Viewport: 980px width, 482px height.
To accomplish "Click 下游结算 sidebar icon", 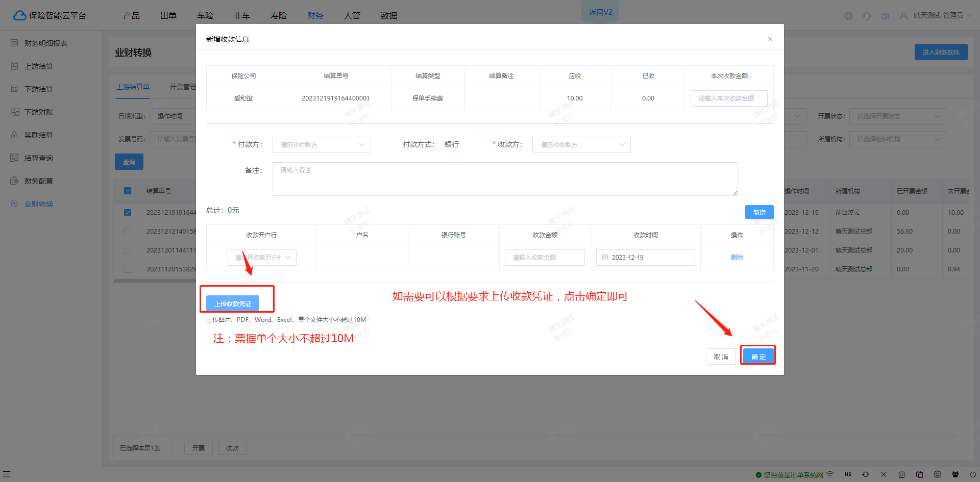I will pyautogui.click(x=14, y=89).
